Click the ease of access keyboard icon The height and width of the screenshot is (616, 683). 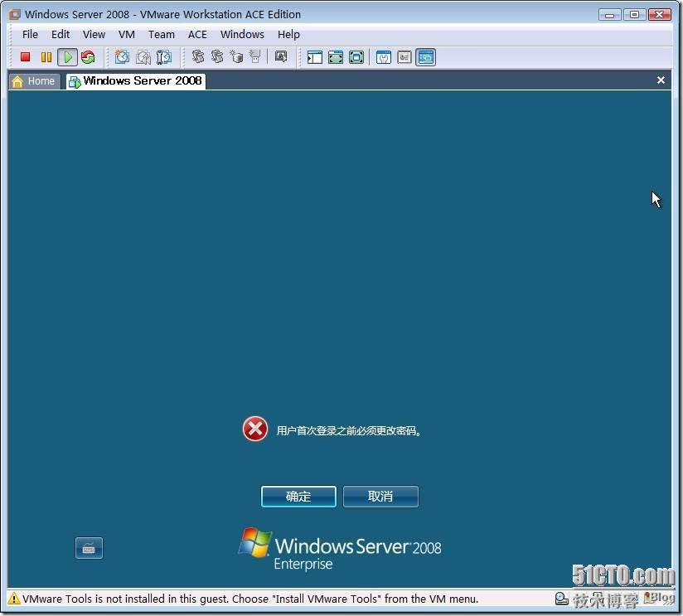(89, 548)
